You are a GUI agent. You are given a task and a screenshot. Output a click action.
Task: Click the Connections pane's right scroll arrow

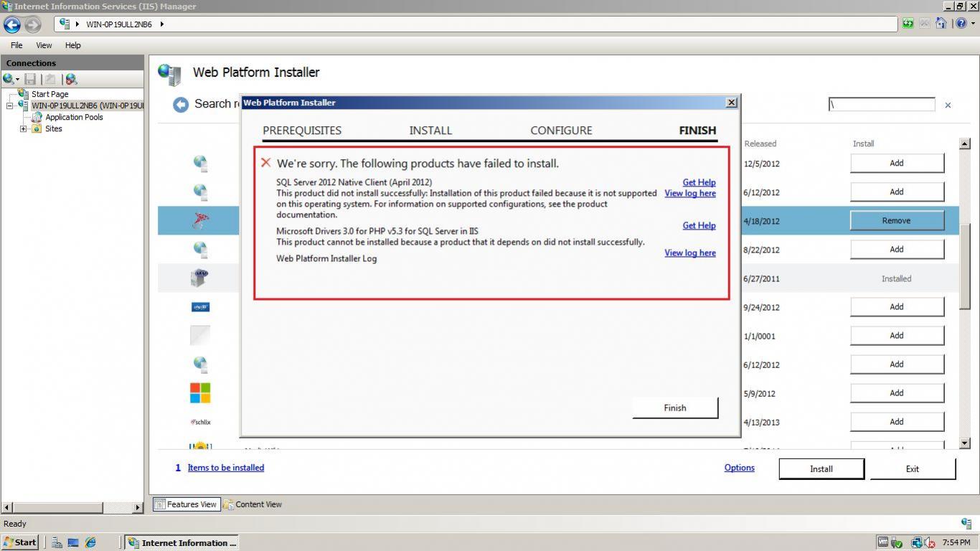[x=138, y=508]
